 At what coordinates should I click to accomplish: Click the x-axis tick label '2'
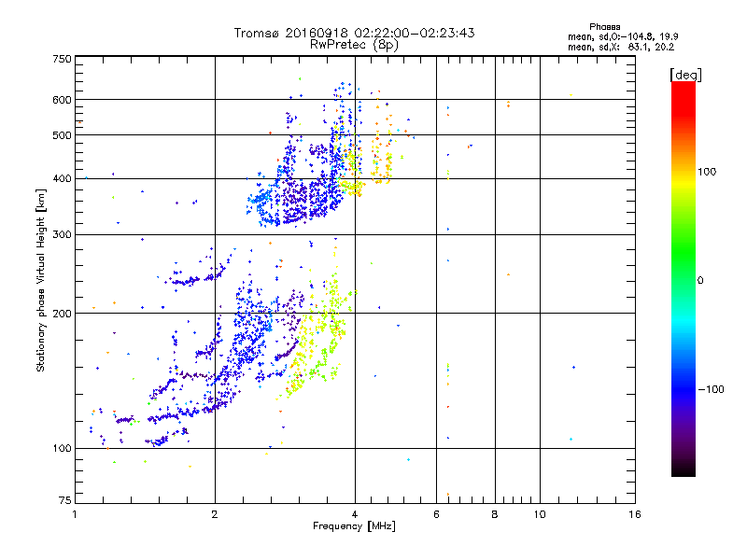215,514
